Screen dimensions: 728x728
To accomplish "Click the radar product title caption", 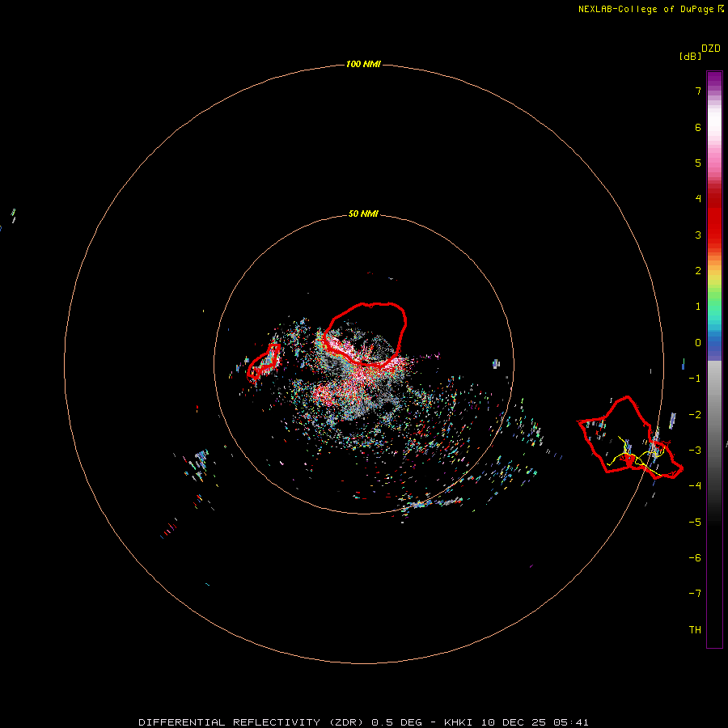I will 363,722.
